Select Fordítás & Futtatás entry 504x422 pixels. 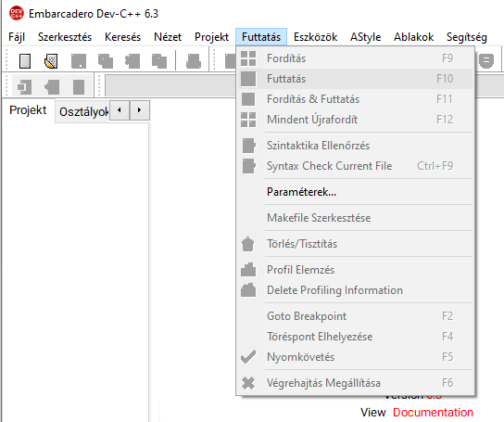355,99
